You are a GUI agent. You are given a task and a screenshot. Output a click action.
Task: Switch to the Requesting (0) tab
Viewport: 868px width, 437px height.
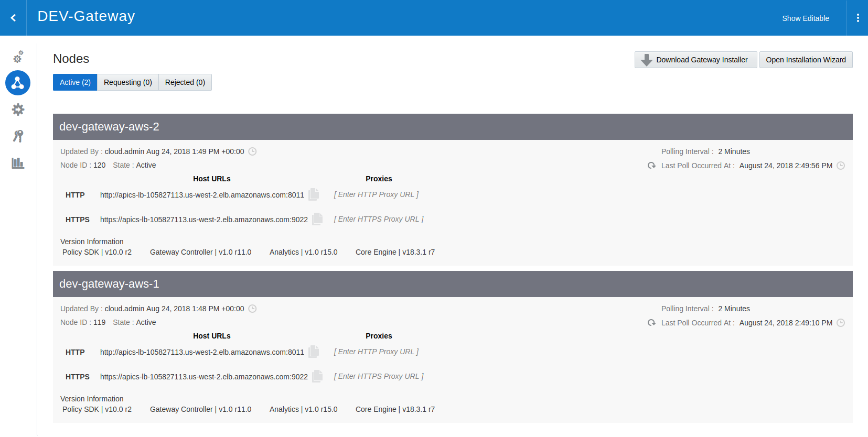(x=127, y=82)
